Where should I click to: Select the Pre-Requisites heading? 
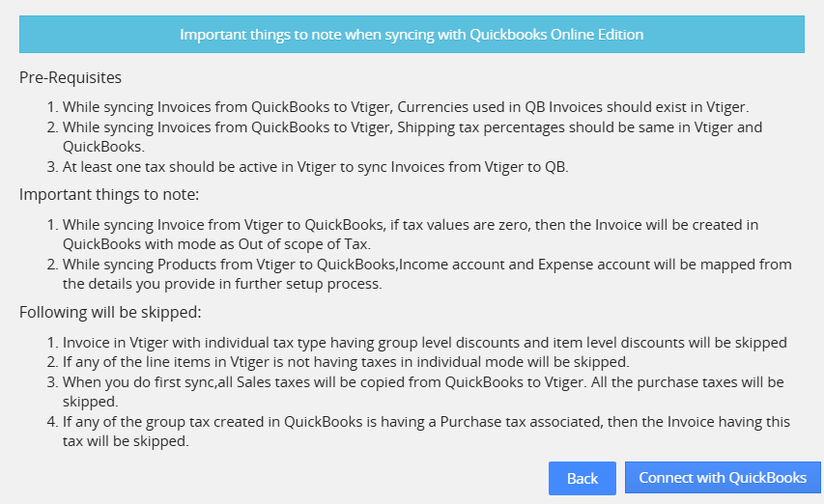pos(71,77)
